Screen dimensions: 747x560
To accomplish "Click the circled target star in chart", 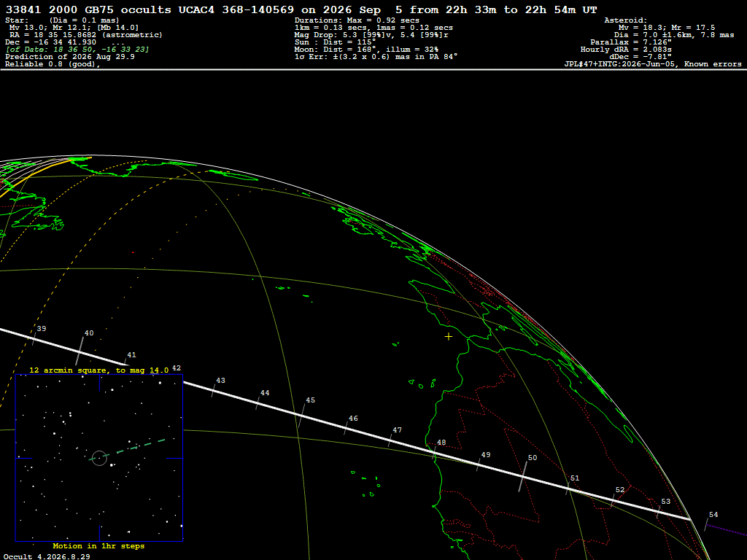I will (99, 458).
